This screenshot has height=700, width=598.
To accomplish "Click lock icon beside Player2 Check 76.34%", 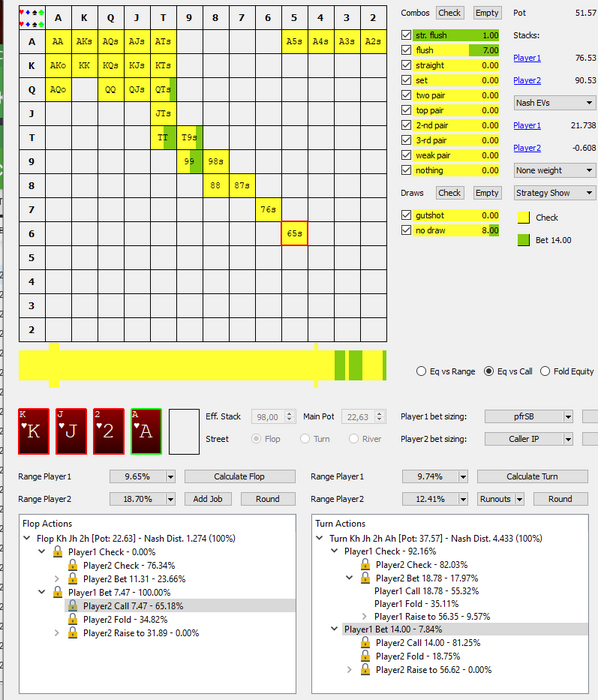I will pyautogui.click(x=73, y=566).
